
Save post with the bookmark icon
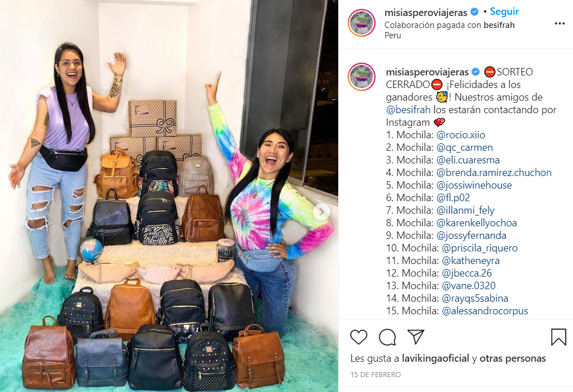tap(558, 337)
